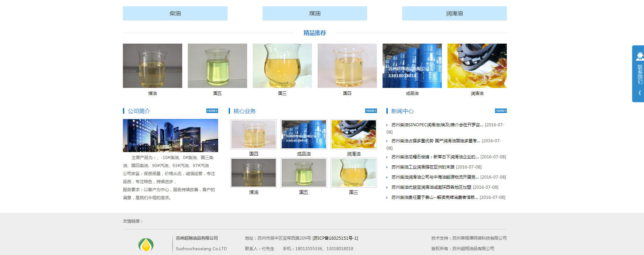The width and height of the screenshot is (644, 255).
Task: Click the 国三 label under 核心业务 thumbnail
Action: coord(354,192)
